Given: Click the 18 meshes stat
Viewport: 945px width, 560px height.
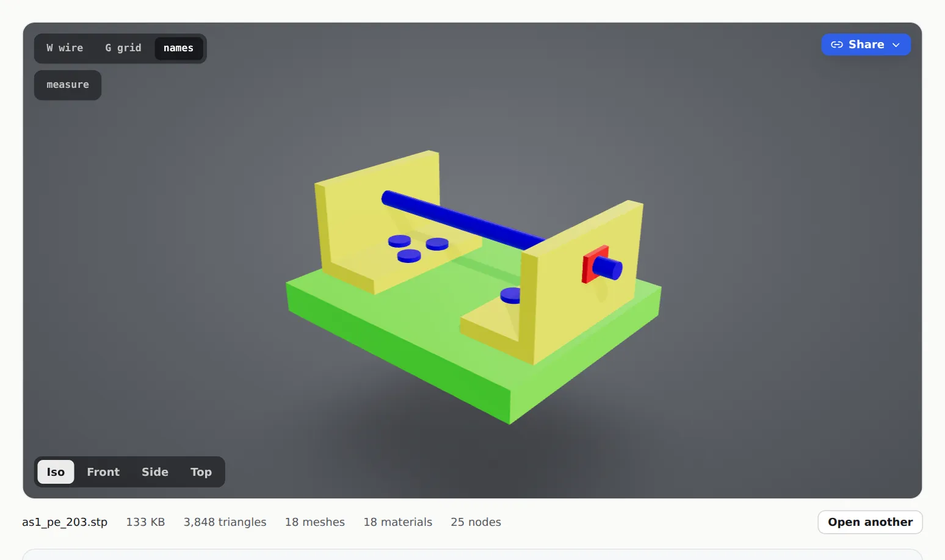Looking at the screenshot, I should click(315, 522).
